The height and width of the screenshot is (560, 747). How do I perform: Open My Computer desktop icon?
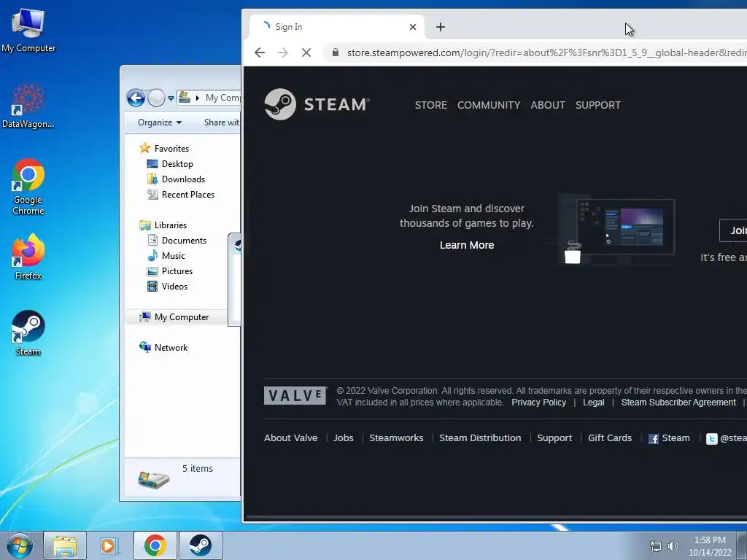pyautogui.click(x=28, y=31)
